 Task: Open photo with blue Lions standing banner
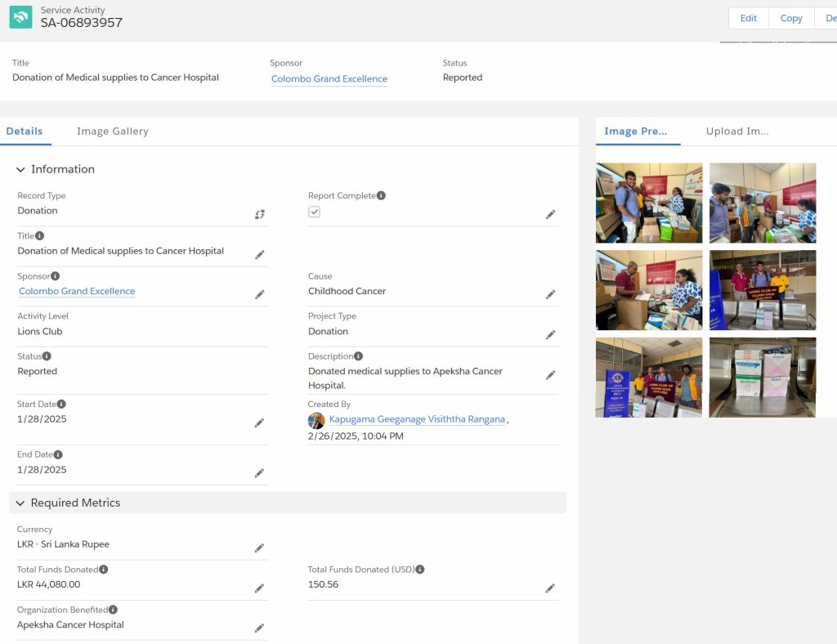[x=649, y=378]
